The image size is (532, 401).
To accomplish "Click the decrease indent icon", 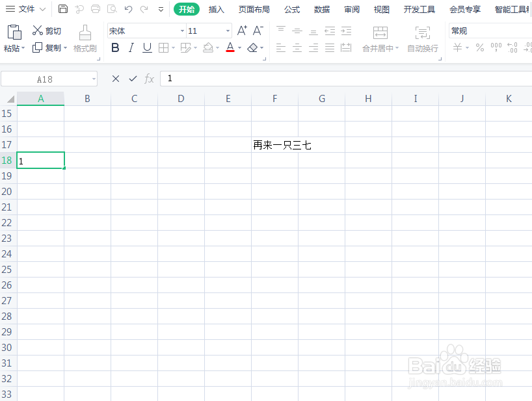I will (x=330, y=31).
